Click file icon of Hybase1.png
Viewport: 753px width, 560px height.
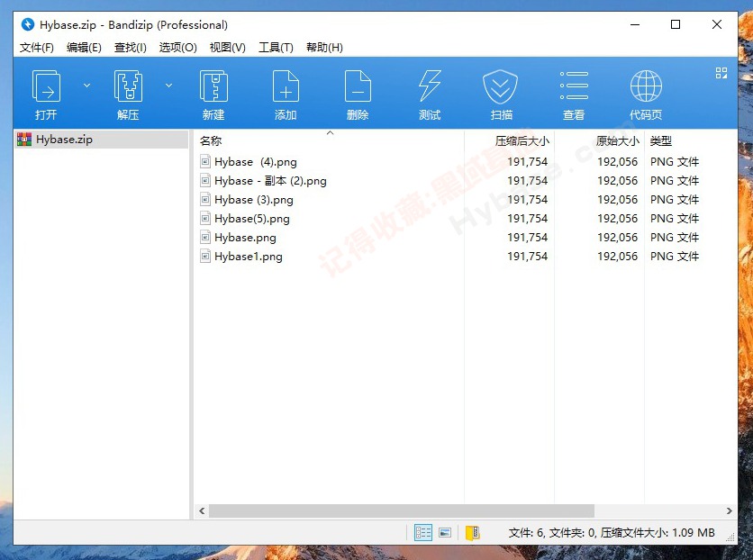pyautogui.click(x=205, y=257)
